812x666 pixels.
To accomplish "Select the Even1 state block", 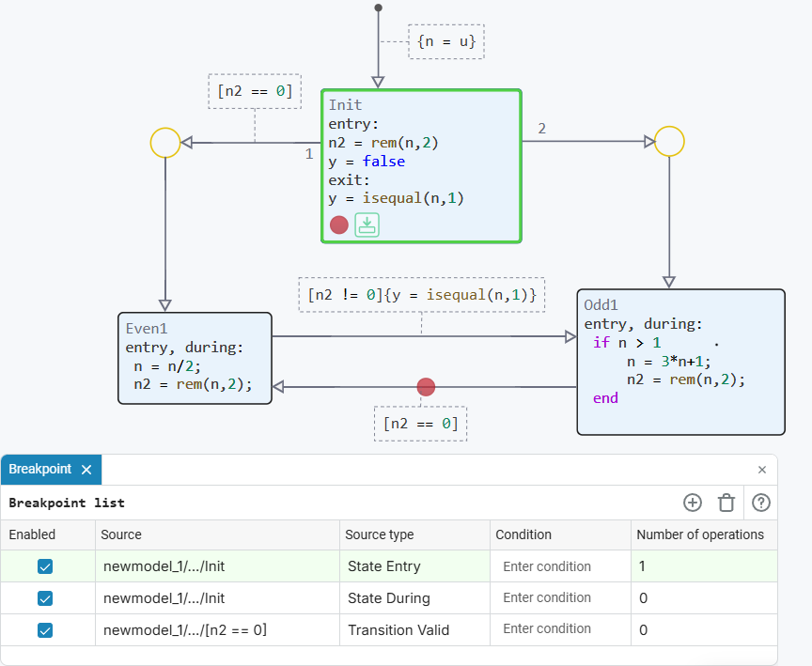I will click(195, 358).
